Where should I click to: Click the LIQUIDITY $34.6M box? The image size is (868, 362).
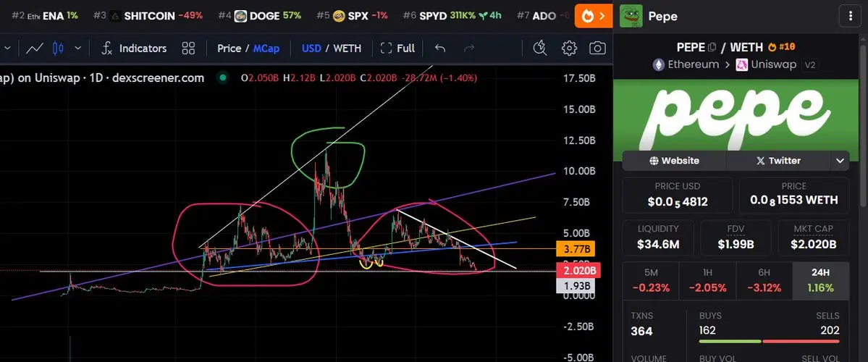[657, 237]
